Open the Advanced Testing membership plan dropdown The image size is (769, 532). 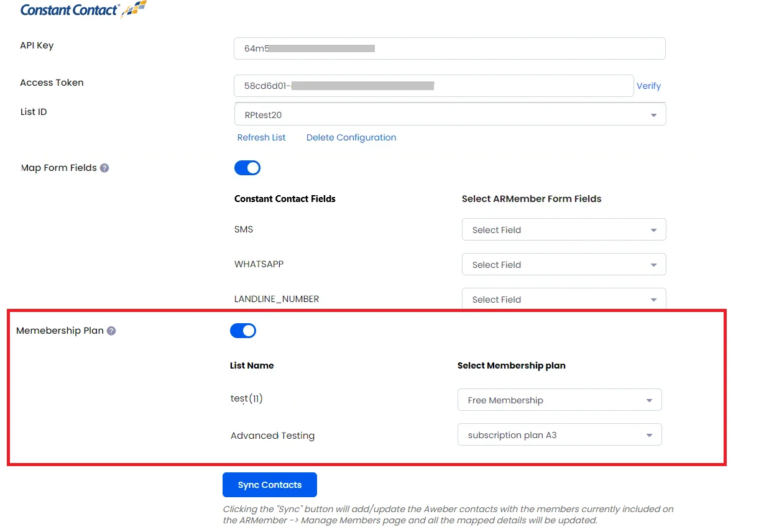pyautogui.click(x=559, y=434)
